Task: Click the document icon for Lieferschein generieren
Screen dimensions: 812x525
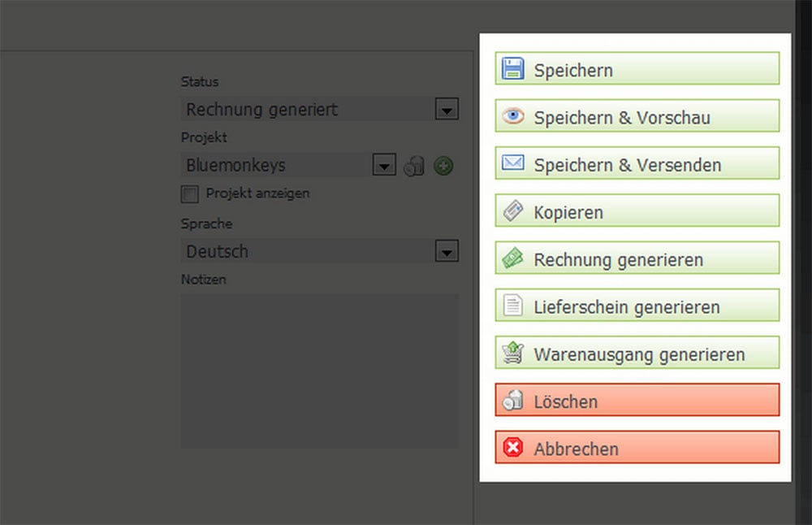Action: [x=512, y=305]
